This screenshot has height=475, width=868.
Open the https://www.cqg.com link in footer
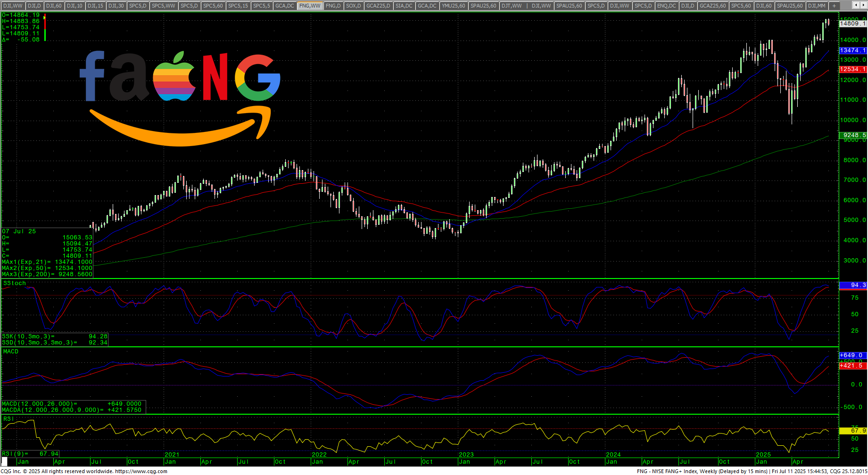(x=141, y=471)
